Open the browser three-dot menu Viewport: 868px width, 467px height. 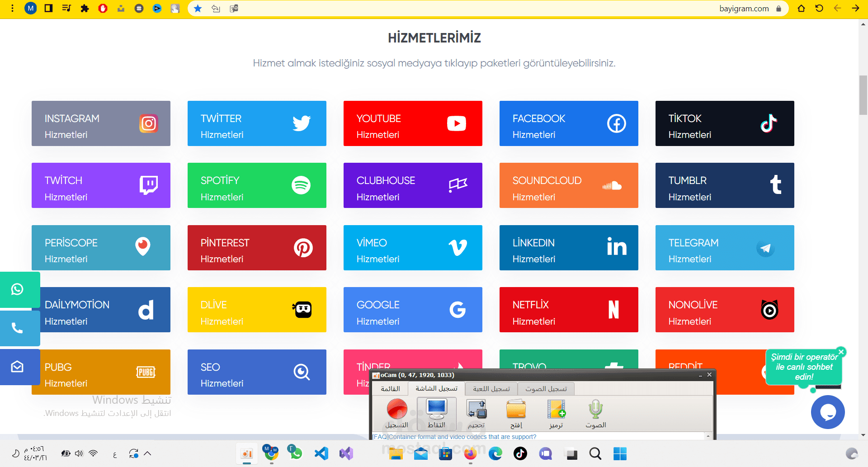[x=12, y=8]
